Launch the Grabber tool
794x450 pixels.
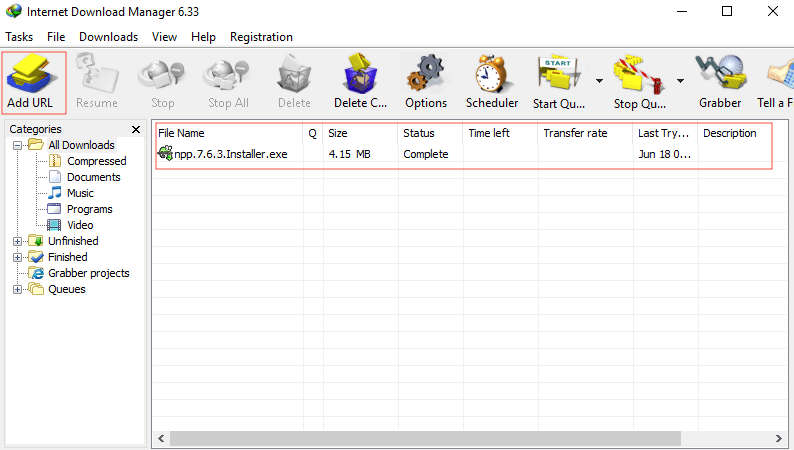(721, 74)
